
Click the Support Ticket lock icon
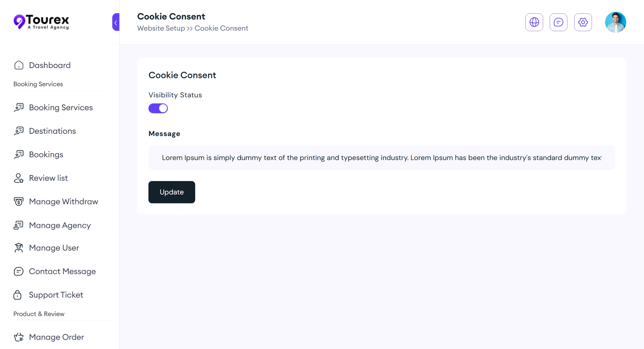click(18, 295)
